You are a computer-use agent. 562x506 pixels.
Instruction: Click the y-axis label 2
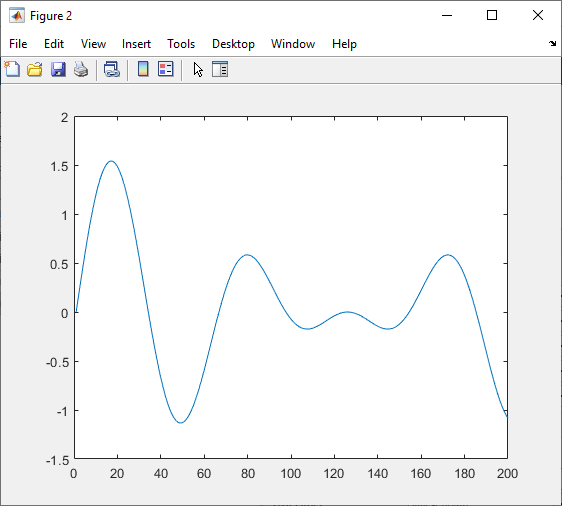(65, 117)
